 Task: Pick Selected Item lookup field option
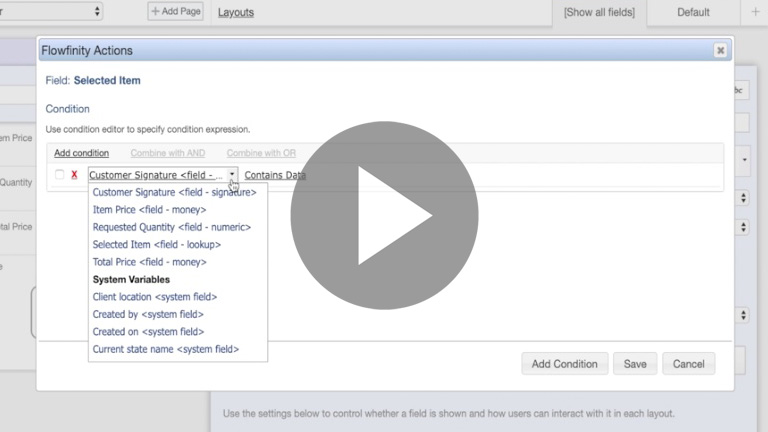(156, 244)
